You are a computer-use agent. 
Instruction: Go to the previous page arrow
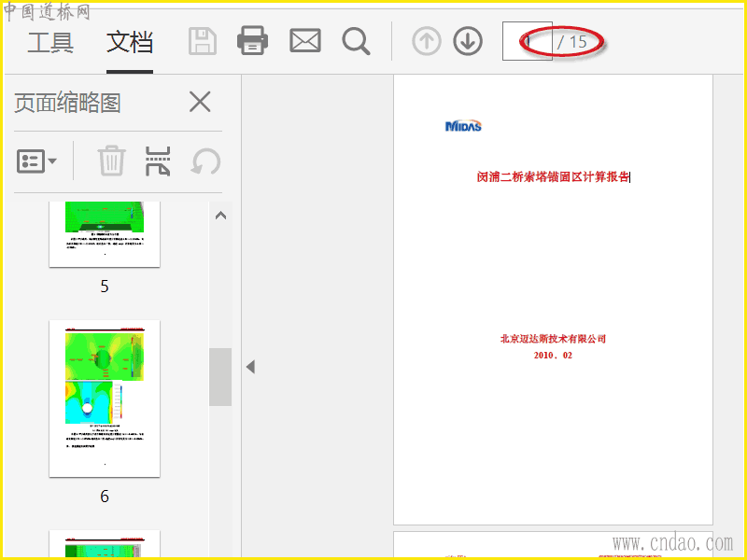click(x=427, y=41)
